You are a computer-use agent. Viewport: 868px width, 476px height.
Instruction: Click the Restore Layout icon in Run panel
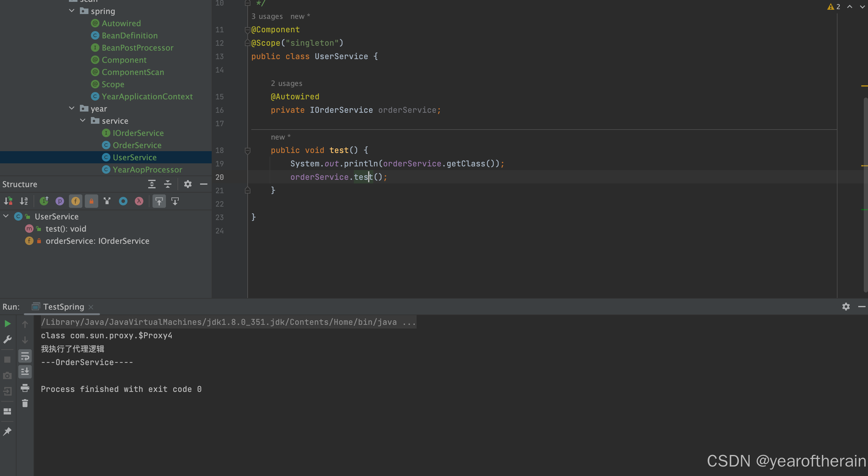(7, 411)
